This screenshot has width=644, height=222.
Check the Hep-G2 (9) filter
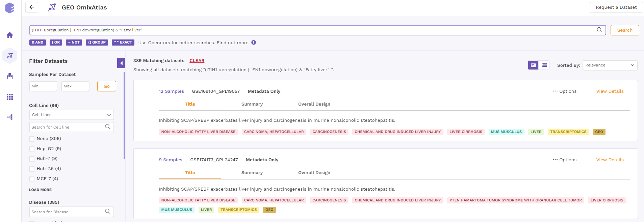(32, 149)
